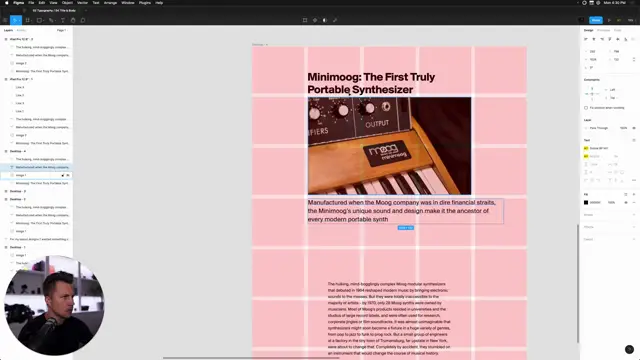Open the zoom level dropdown
The width and height of the screenshot is (640, 360).
[631, 20]
